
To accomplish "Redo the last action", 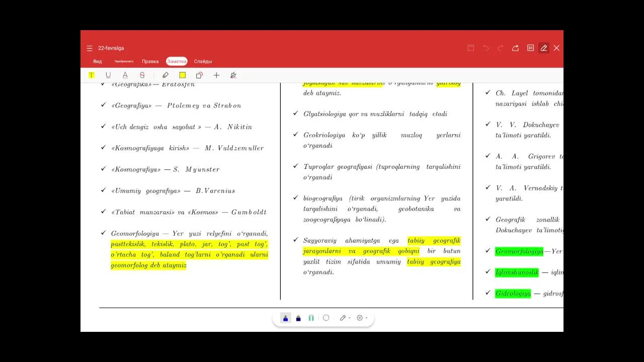I will (501, 48).
